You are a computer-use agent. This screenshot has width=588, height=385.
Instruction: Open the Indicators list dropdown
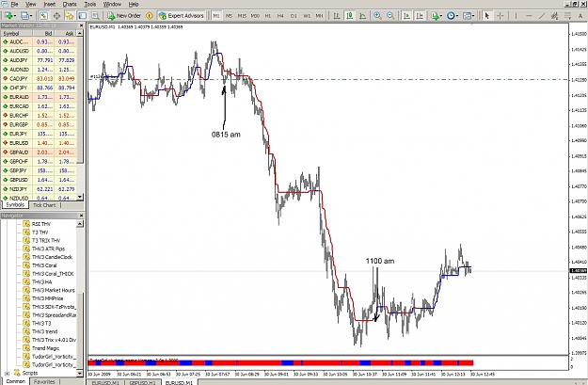pos(437,16)
